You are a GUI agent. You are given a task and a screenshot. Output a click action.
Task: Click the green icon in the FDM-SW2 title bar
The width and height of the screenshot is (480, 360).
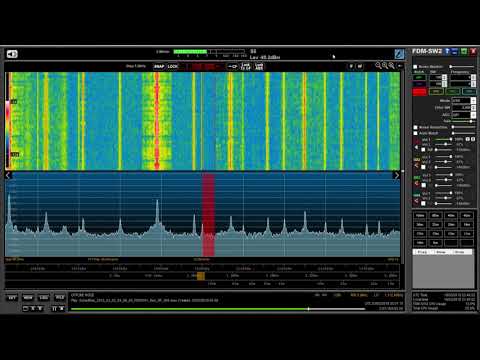tap(464, 51)
